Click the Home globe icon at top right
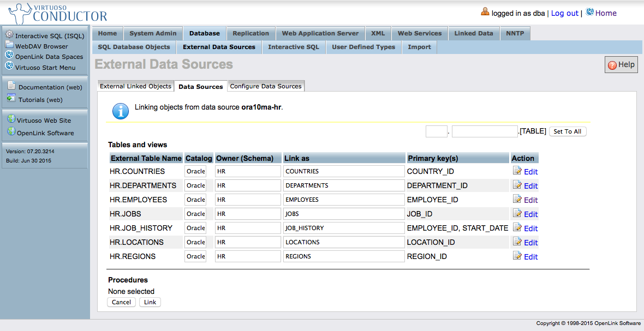The height and width of the screenshot is (331, 644). point(589,12)
